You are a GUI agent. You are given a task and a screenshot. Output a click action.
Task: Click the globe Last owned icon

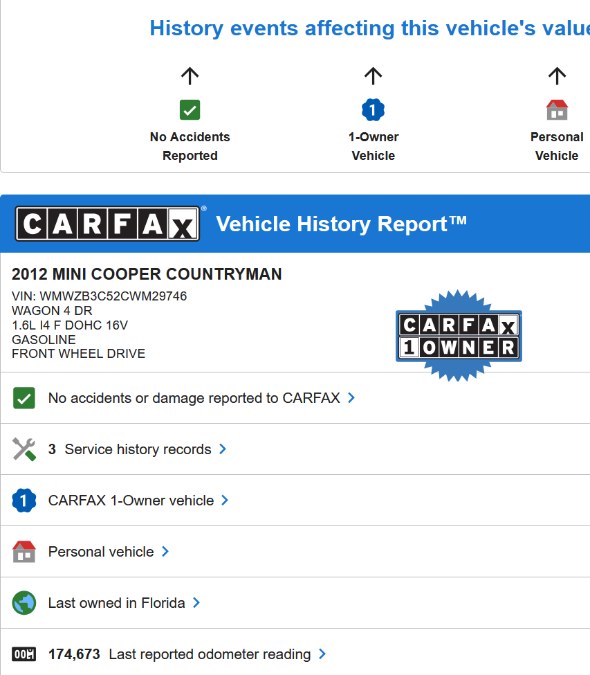24,603
